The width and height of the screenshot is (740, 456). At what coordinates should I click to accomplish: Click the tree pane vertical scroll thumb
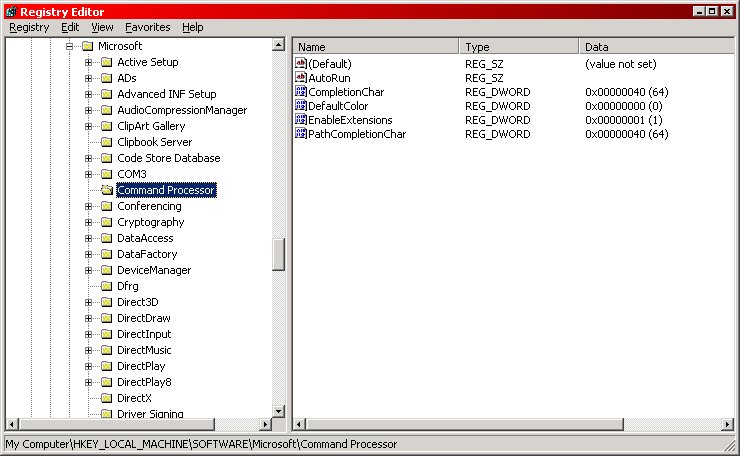pyautogui.click(x=278, y=254)
